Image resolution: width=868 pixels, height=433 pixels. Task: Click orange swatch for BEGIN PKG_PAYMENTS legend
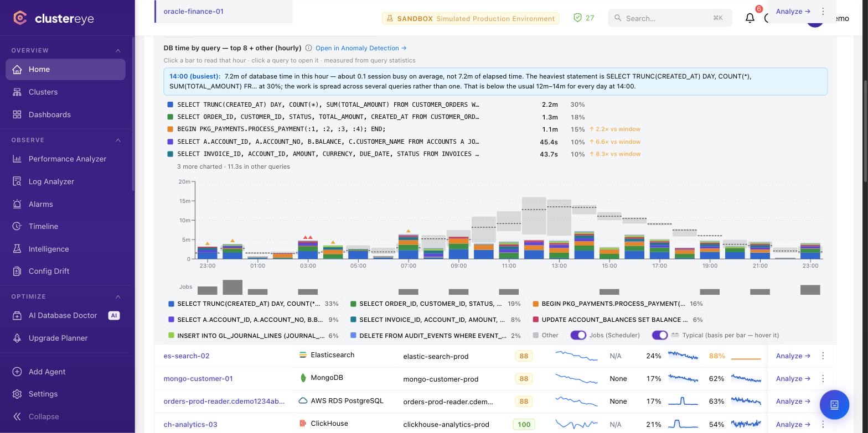535,304
